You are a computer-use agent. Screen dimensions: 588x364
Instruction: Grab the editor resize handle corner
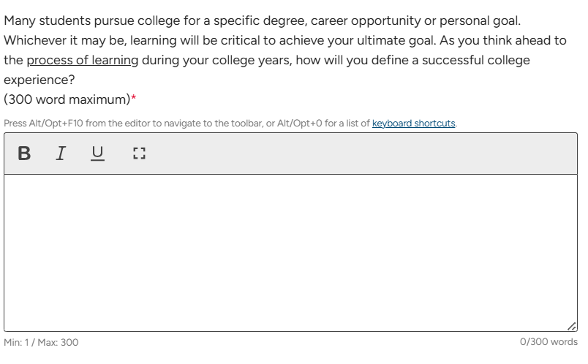pos(572,326)
